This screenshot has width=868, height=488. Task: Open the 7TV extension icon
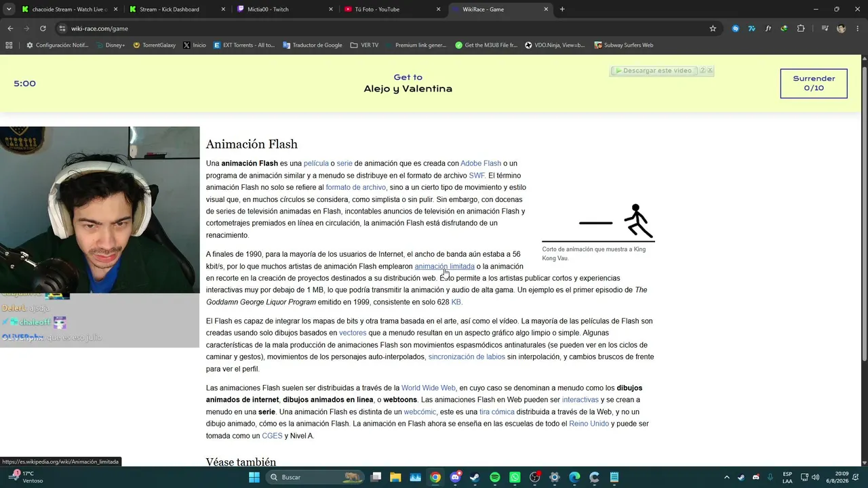pos(752,28)
